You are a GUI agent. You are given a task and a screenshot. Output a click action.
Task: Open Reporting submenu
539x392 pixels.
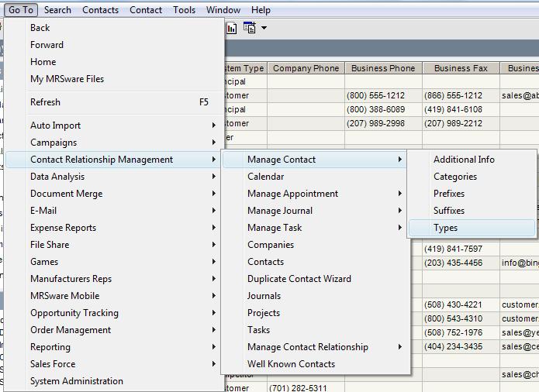(115, 347)
